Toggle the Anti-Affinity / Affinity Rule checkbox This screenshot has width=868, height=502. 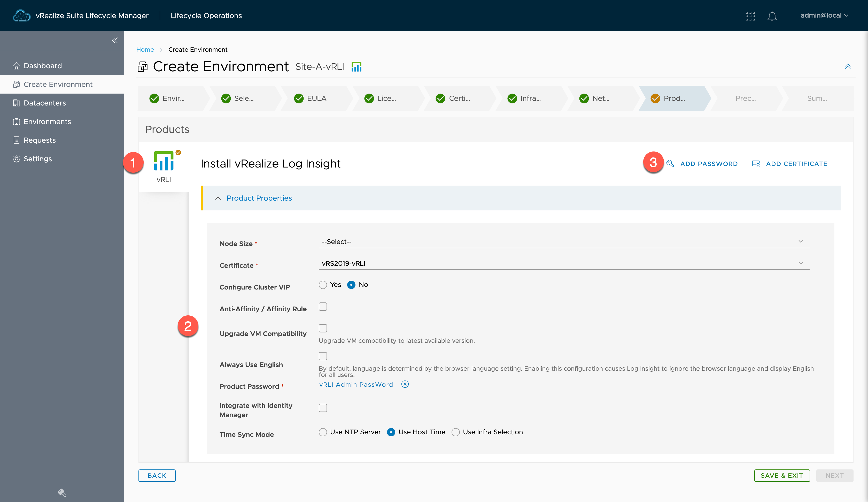322,307
